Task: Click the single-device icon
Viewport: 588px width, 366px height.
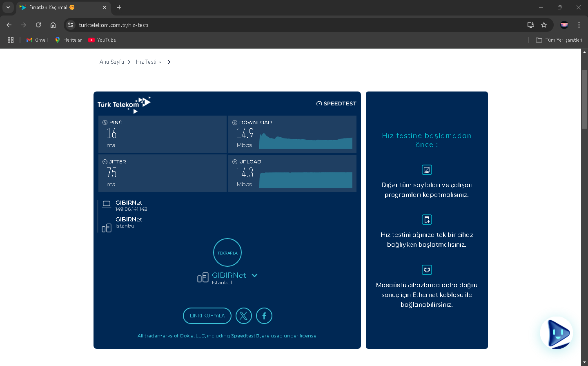Action: 427,220
